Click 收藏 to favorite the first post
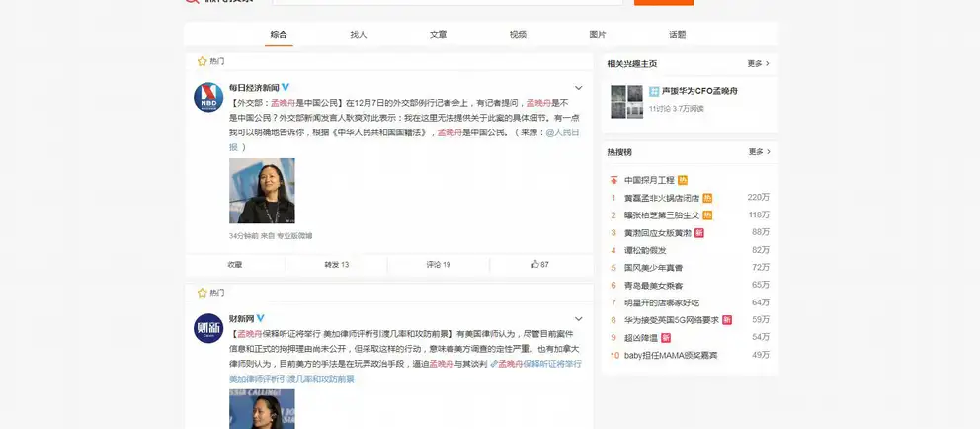 point(235,265)
